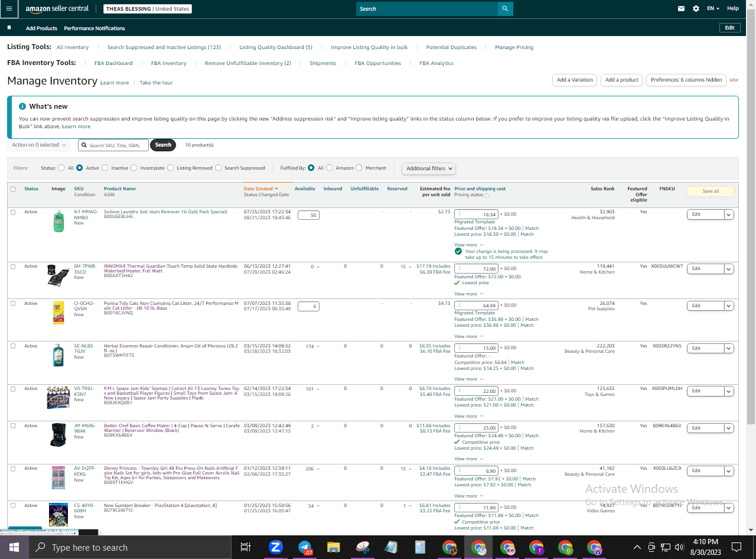Expand Available dropdown for Herbal Essences (174)
This screenshot has width=756, height=559.
pos(312,346)
